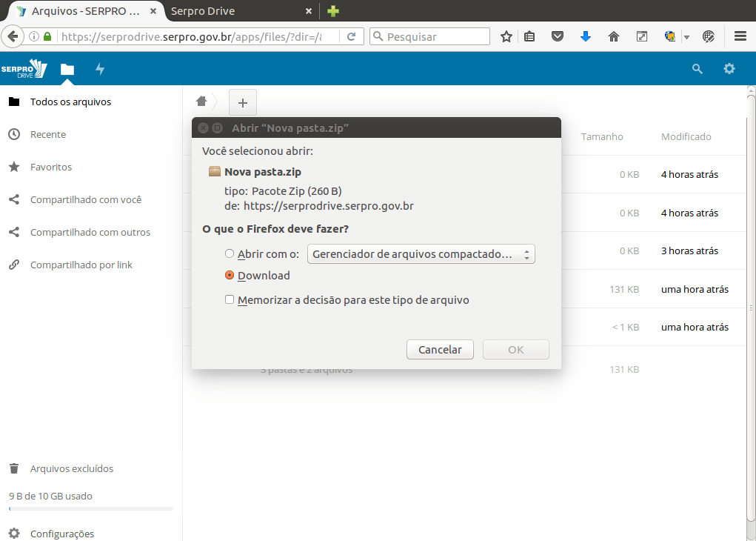Close the Serpro Drive tab

(x=309, y=11)
